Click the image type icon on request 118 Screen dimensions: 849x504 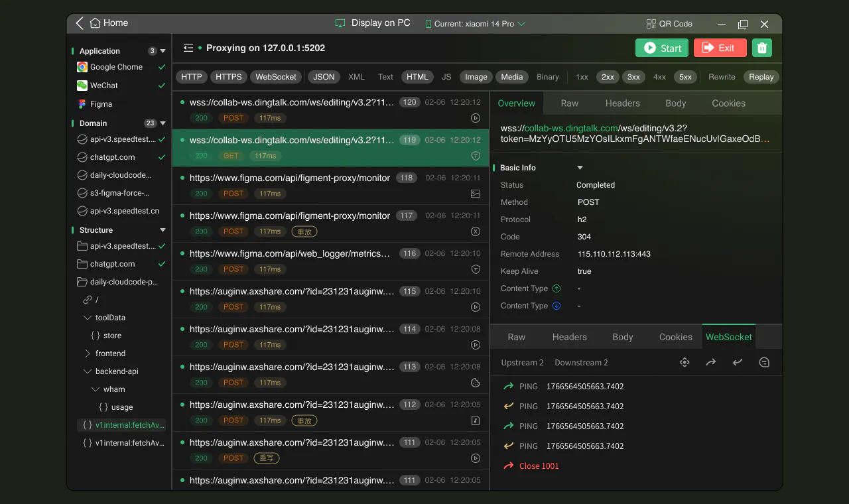tap(475, 194)
